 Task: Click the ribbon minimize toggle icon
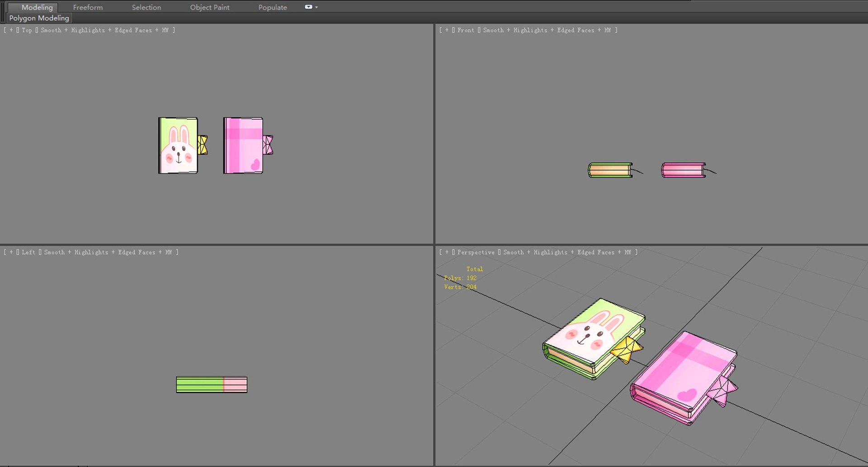(308, 7)
